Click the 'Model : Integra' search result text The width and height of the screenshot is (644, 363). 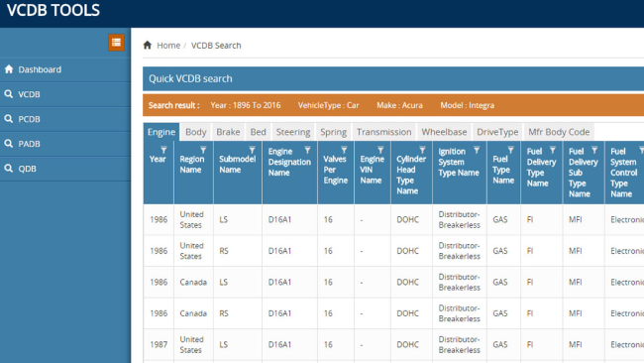tap(468, 105)
